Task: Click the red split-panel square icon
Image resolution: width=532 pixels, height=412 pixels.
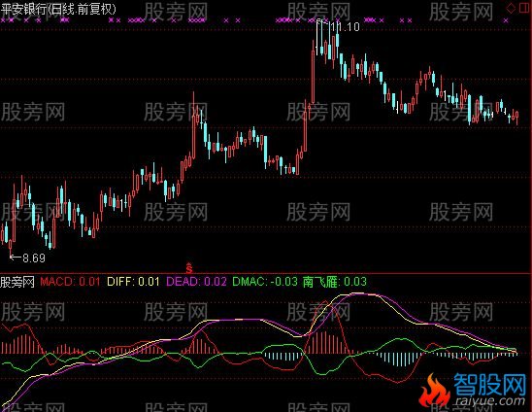Action: 525,8
